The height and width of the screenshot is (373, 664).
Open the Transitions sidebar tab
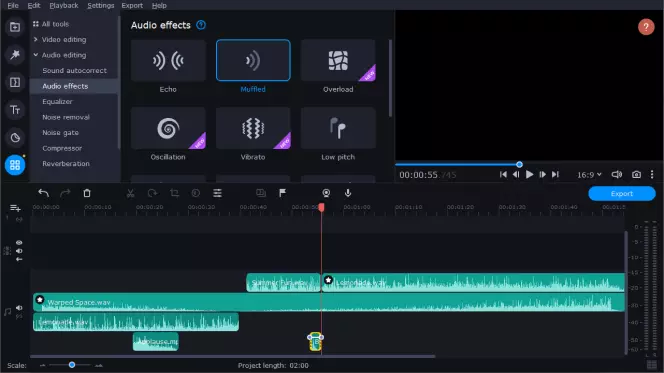[15, 82]
